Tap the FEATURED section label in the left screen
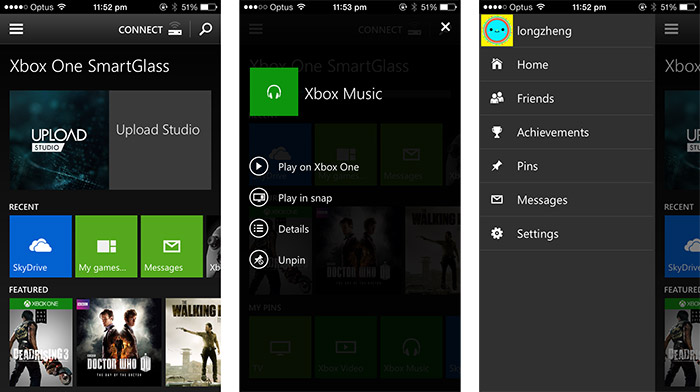The height and width of the screenshot is (392, 700). click(29, 290)
